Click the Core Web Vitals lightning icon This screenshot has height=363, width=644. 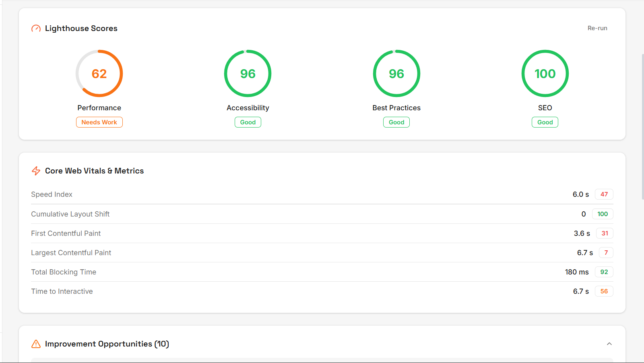pos(36,171)
